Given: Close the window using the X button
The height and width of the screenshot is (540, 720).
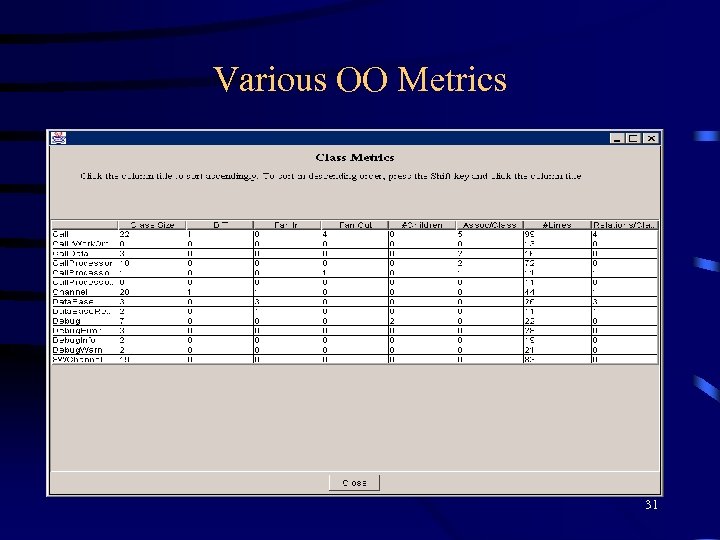Looking at the screenshot, I should [651, 138].
